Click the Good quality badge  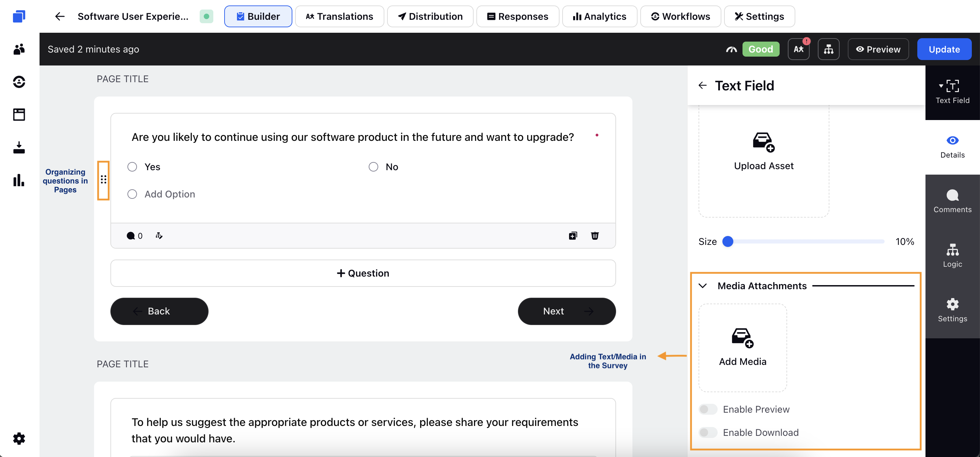point(761,49)
